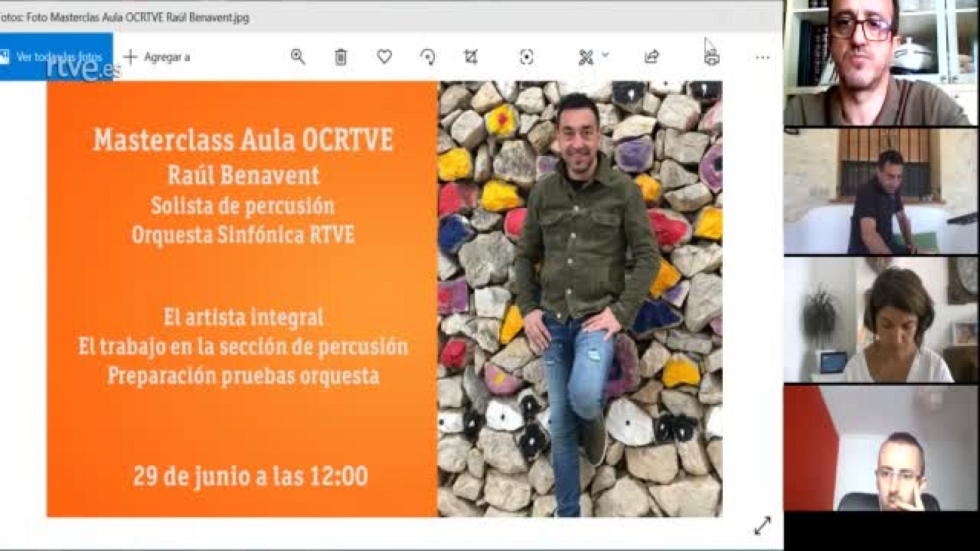Select the Zoom tool in the toolbar
This screenshot has width=980, height=551.
[x=299, y=56]
